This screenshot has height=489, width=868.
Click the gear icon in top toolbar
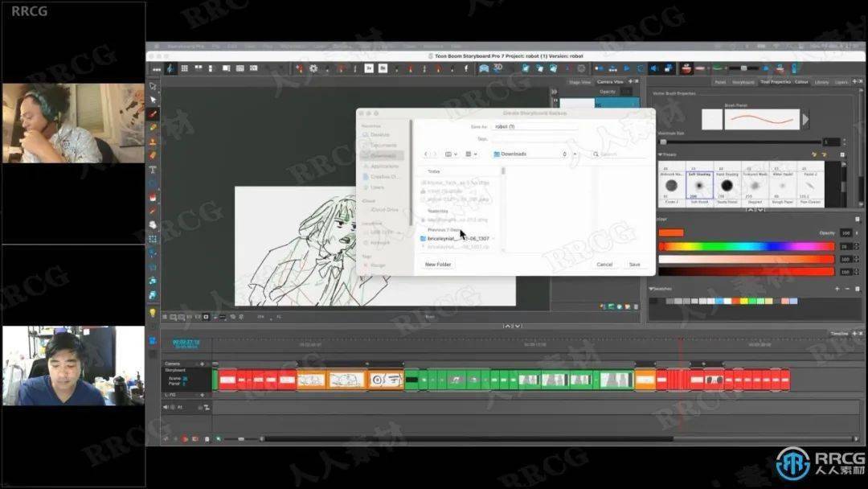coord(313,68)
